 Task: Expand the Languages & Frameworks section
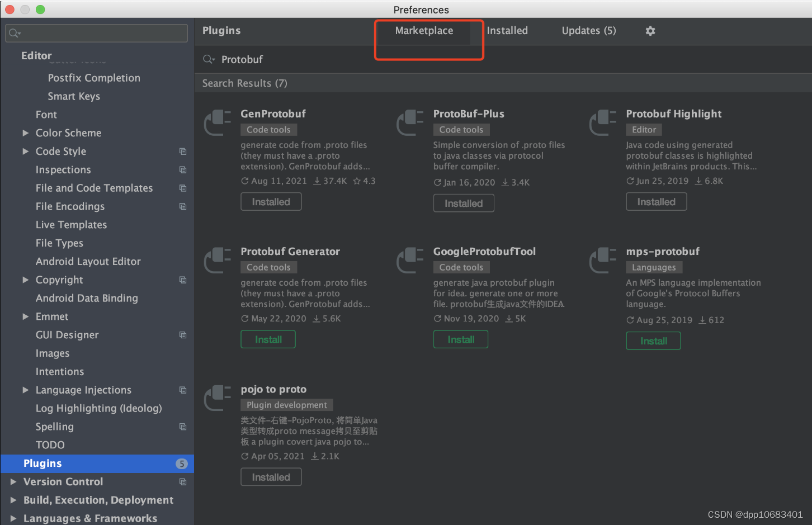tap(12, 518)
